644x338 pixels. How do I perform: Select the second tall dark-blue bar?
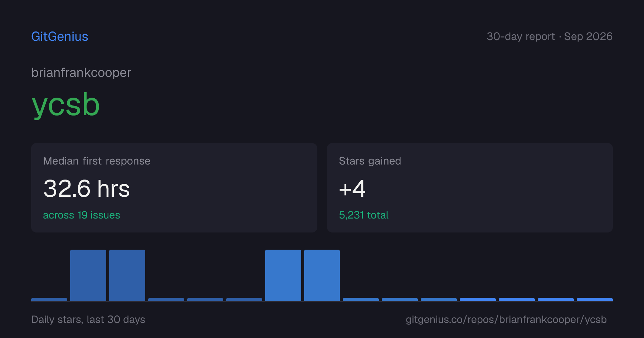(x=127, y=275)
